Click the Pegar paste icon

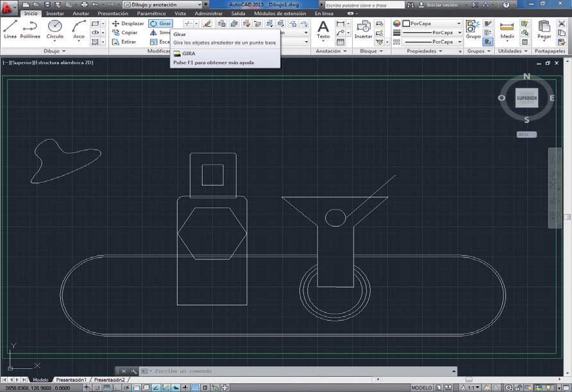coord(544,29)
